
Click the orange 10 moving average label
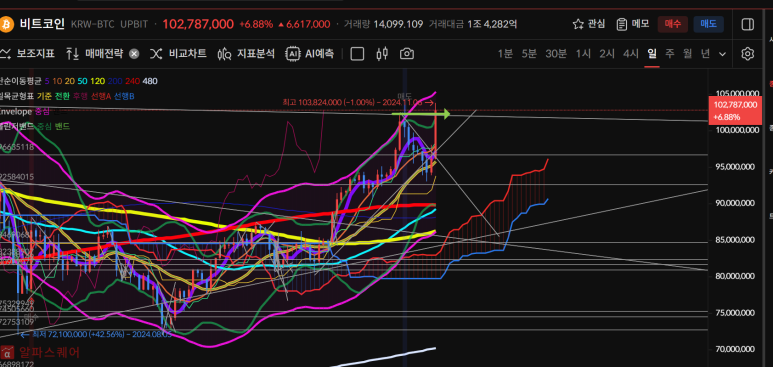[57, 81]
